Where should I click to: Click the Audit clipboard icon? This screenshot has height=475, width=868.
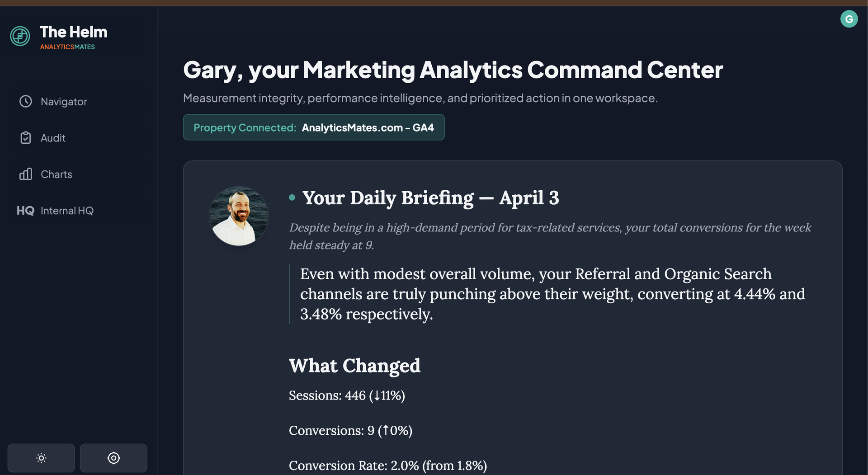[26, 138]
